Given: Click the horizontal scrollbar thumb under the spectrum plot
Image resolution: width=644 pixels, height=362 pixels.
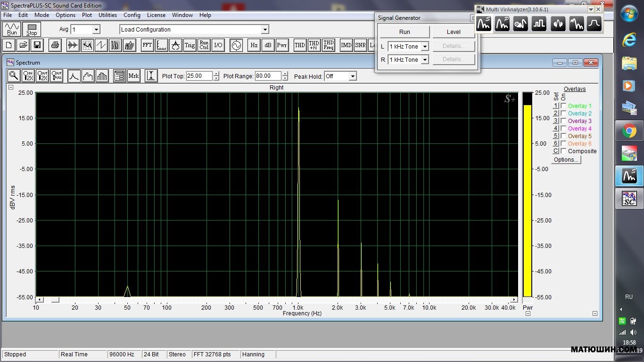Looking at the screenshot, I should tap(55, 300).
